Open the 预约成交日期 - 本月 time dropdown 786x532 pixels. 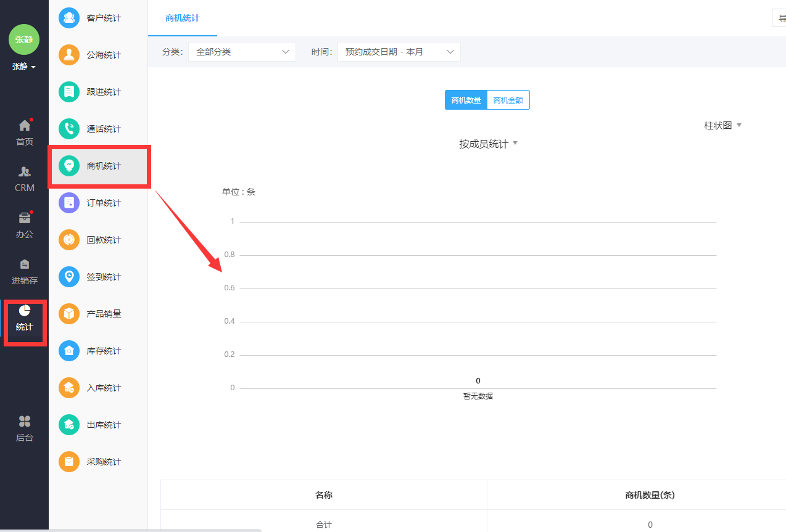coord(399,52)
